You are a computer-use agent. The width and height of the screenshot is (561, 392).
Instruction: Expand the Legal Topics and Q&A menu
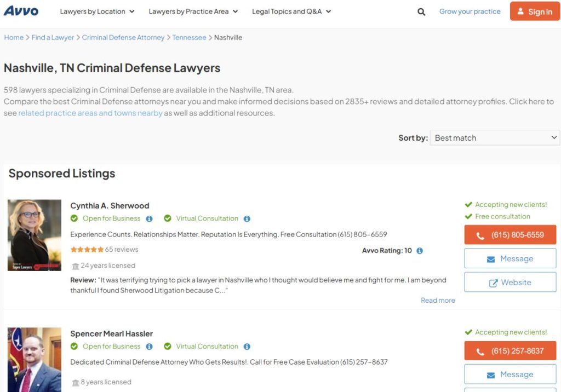[x=291, y=11]
